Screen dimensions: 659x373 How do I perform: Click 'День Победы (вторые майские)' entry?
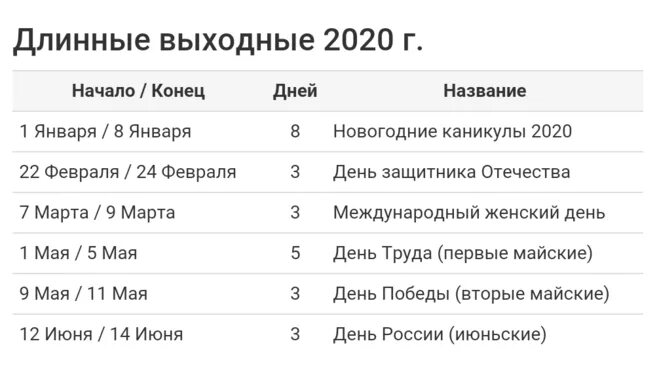471,294
